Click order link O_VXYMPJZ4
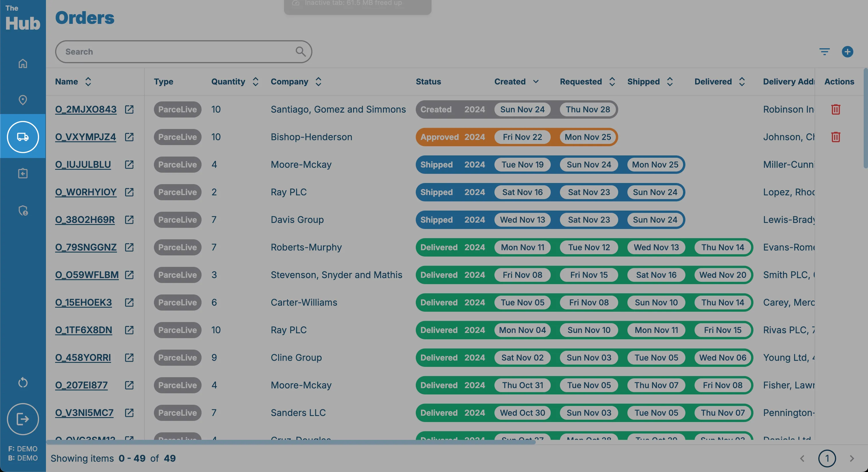The width and height of the screenshot is (868, 472). click(x=86, y=137)
